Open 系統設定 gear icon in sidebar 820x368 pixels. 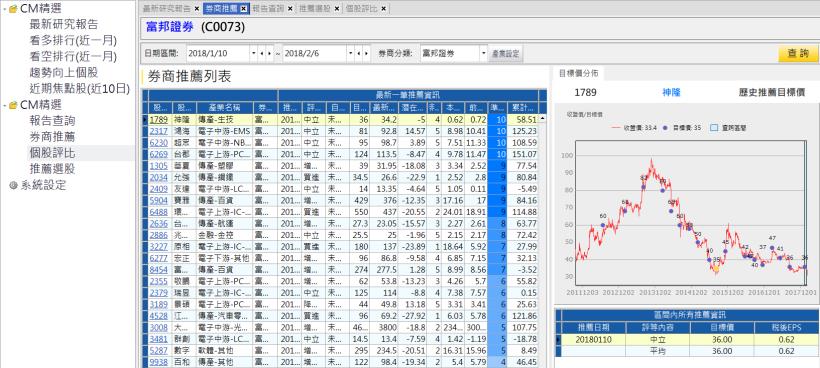pyautogui.click(x=14, y=185)
